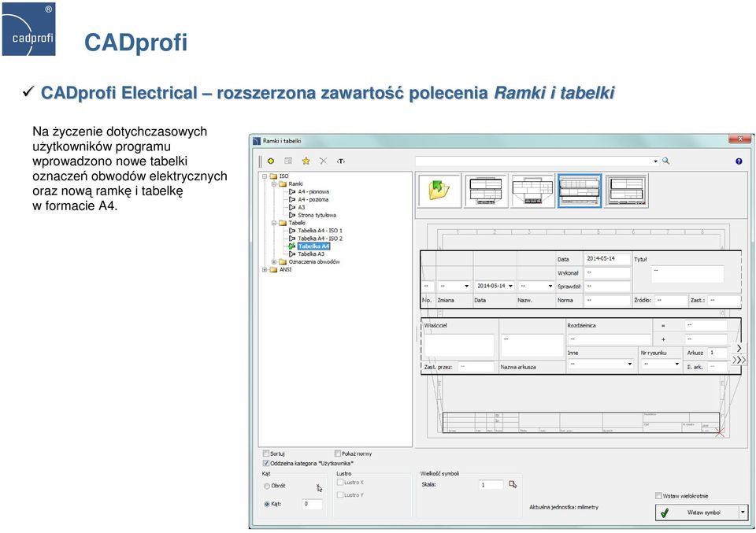Click the CADprofi logo in the slide header
Image resolution: width=756 pixels, height=533 pixels.
pyautogui.click(x=29, y=29)
